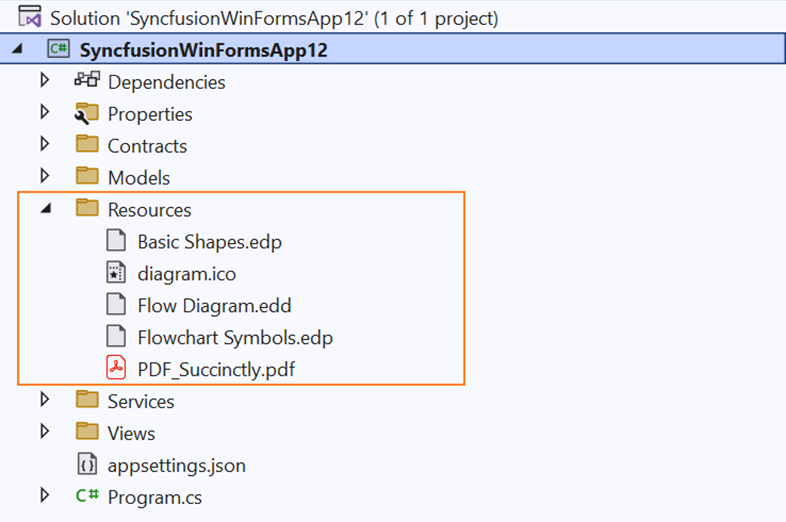The height and width of the screenshot is (522, 786).
Task: Click the diagram.ico file icon
Action: click(116, 273)
